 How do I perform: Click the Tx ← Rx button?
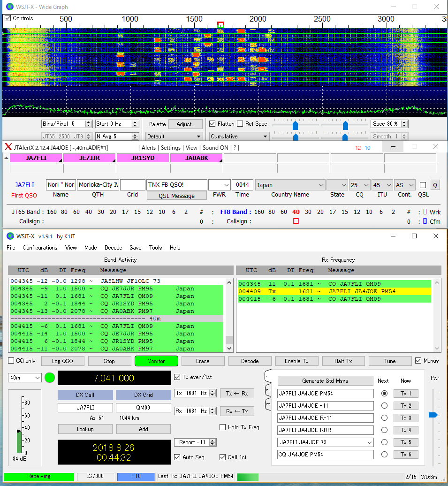pos(237,393)
